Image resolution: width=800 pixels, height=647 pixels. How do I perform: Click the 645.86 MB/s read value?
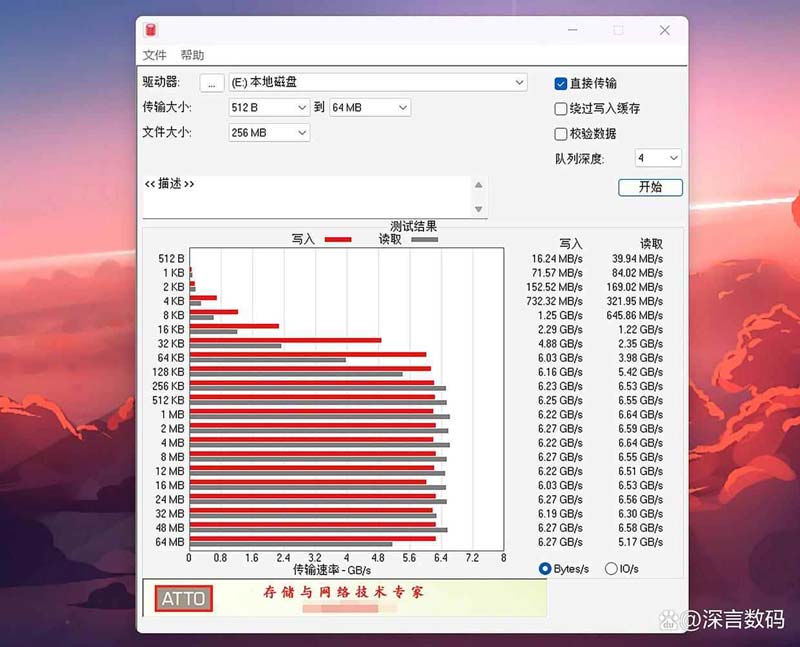click(x=635, y=315)
